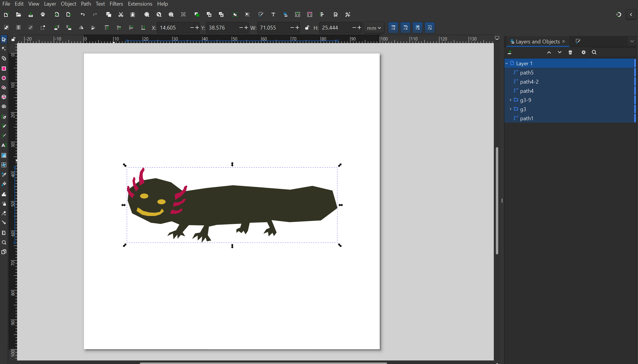This screenshot has width=638, height=364.
Task: Flip selected objects horizontally
Action: point(81,27)
